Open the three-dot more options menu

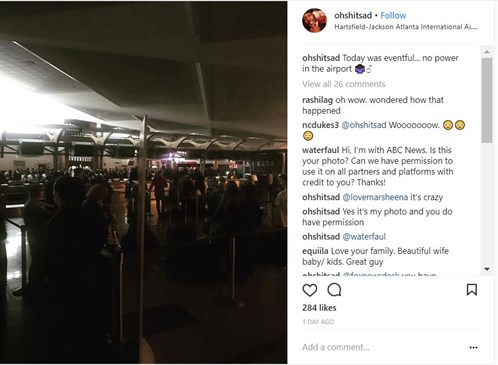[473, 347]
